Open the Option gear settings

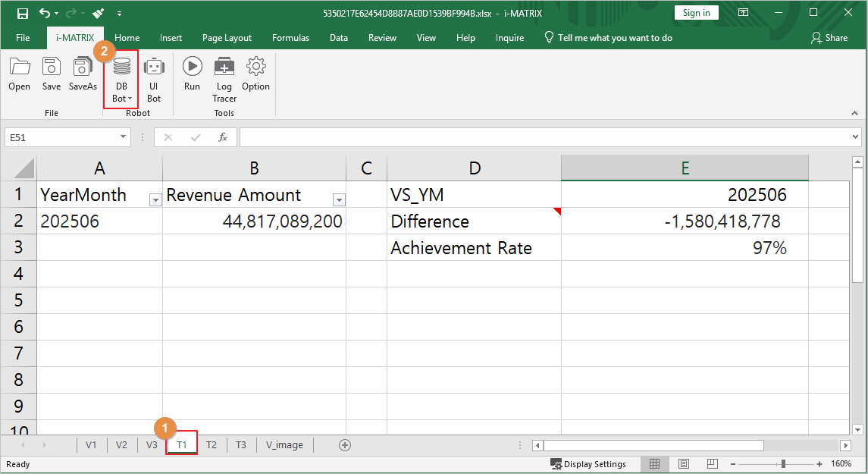255,74
